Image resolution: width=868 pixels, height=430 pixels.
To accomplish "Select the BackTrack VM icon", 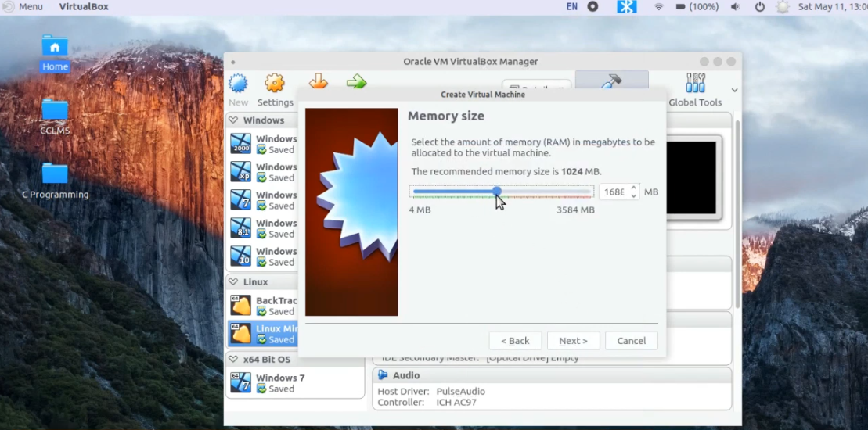I will [241, 306].
